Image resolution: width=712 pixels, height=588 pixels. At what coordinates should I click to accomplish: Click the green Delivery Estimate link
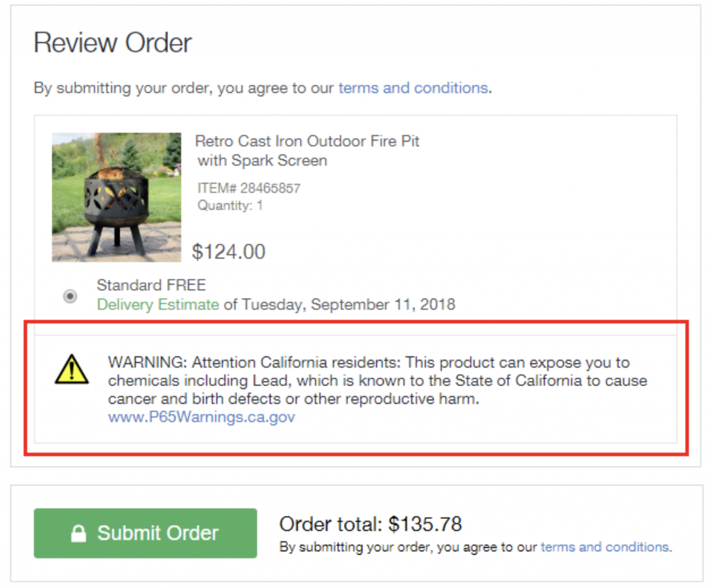tap(158, 305)
